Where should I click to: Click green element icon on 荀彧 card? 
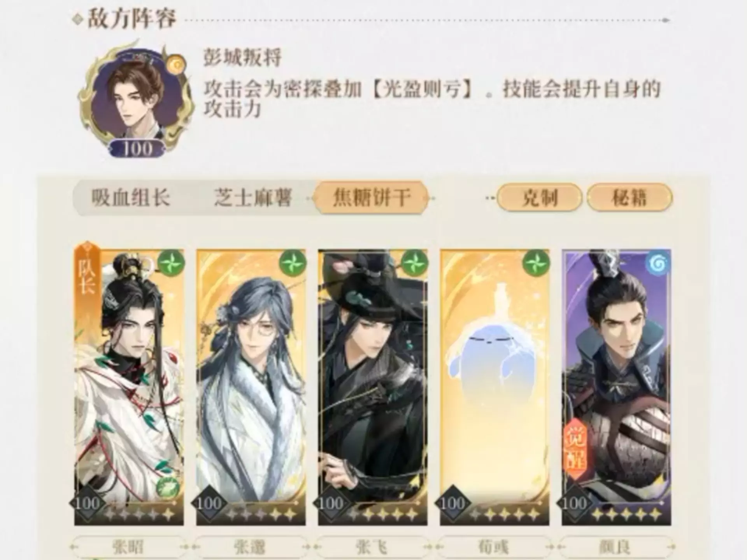click(536, 264)
